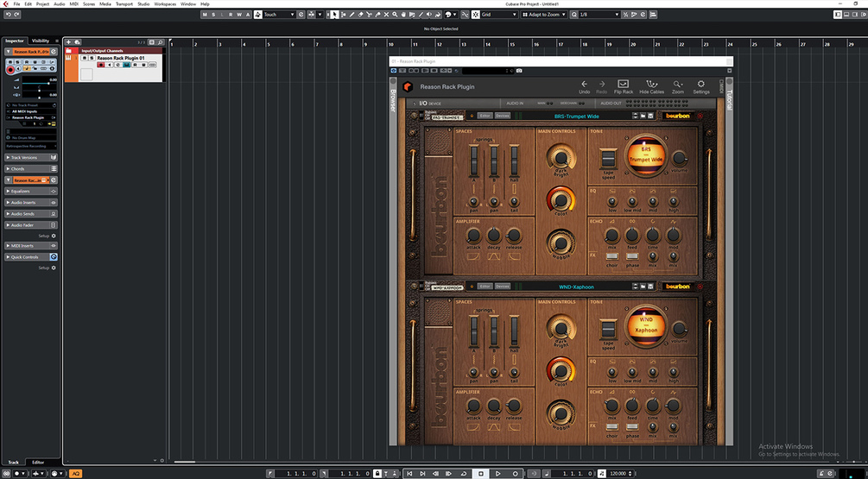The height and width of the screenshot is (479, 868).
Task: Select the Line tool in toolbar
Action: pyautogui.click(x=421, y=15)
